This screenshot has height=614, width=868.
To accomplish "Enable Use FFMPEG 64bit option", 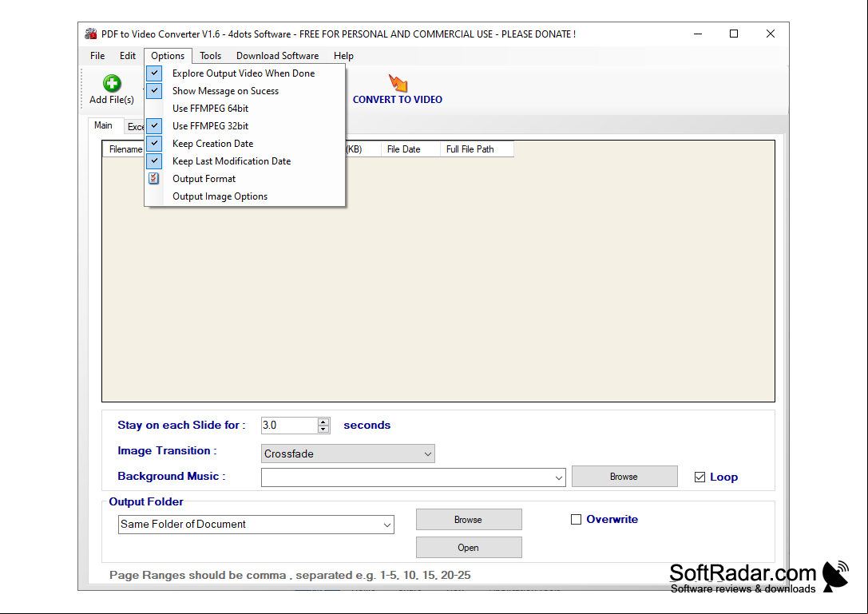I will (x=244, y=109).
